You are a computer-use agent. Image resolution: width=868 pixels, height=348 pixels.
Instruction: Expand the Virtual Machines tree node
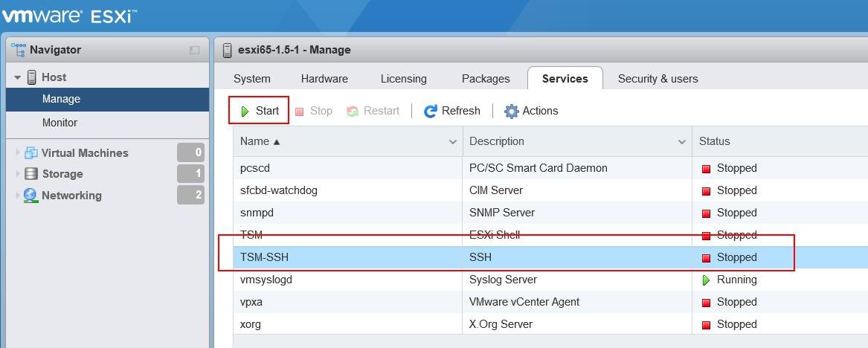pyautogui.click(x=18, y=153)
